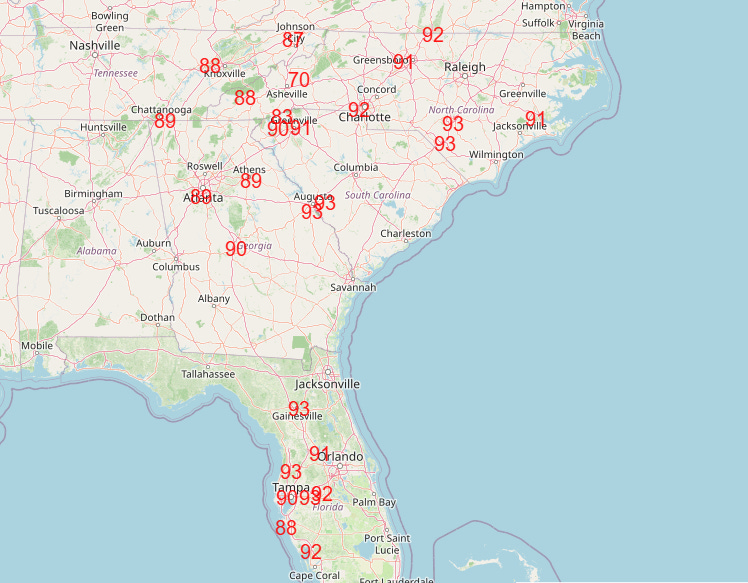
Task: Click the Concord city label
Action: pos(376,89)
